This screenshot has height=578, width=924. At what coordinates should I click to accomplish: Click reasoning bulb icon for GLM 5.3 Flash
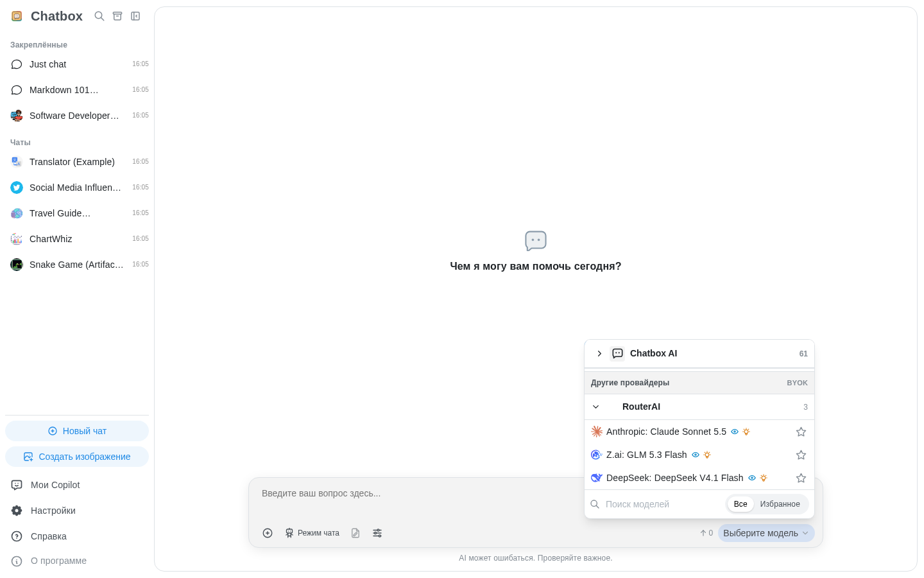point(707,455)
